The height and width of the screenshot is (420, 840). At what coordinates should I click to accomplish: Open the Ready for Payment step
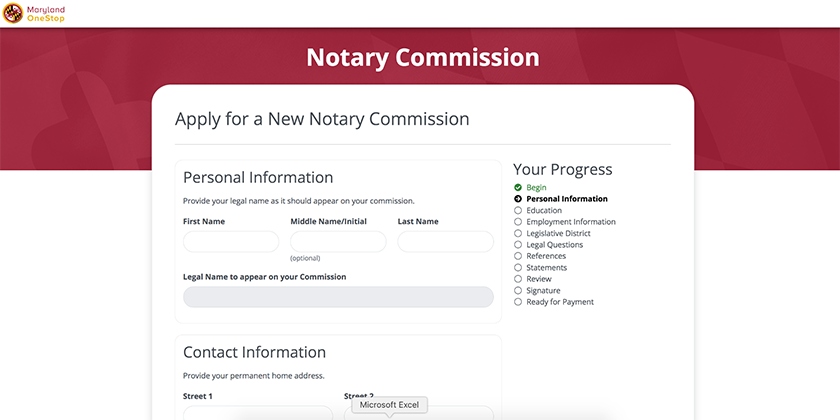(560, 302)
